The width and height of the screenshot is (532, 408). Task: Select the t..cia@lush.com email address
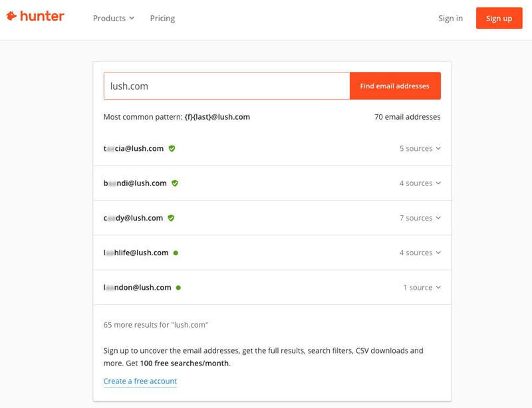coord(134,149)
